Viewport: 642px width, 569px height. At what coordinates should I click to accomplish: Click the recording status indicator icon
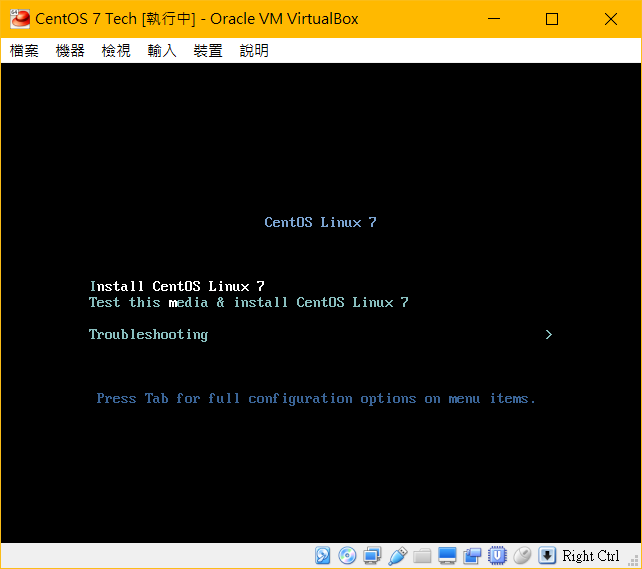[x=472, y=556]
